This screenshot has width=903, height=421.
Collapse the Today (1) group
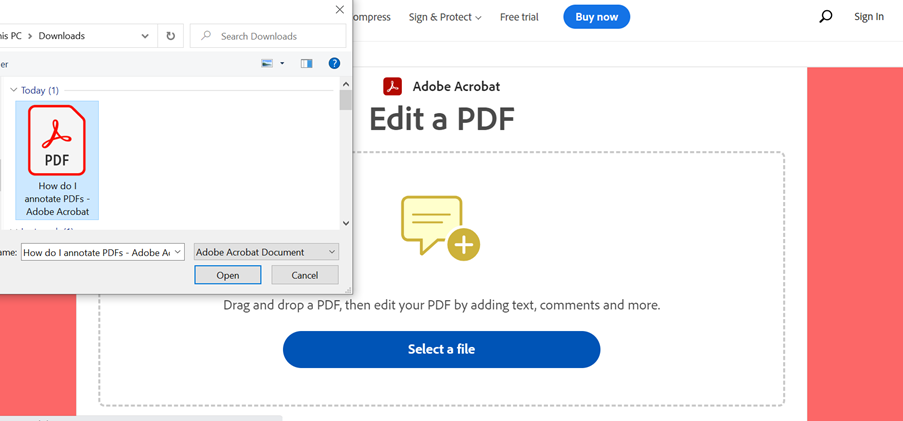[13, 90]
